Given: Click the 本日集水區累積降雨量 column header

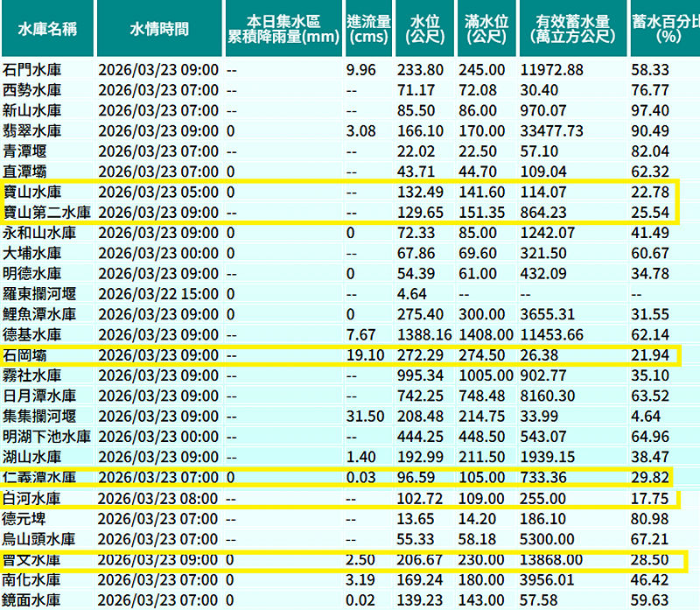Looking at the screenshot, I should [283, 29].
